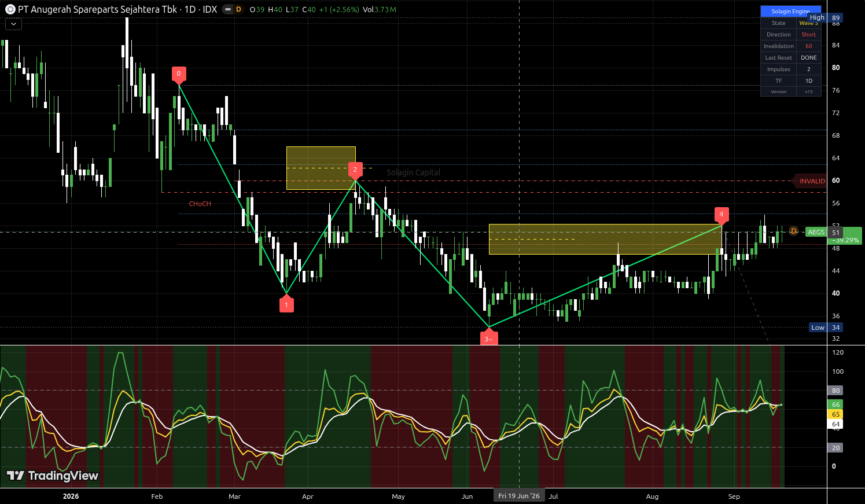
Task: Click the Solagin Engine table header
Action: 790,12
